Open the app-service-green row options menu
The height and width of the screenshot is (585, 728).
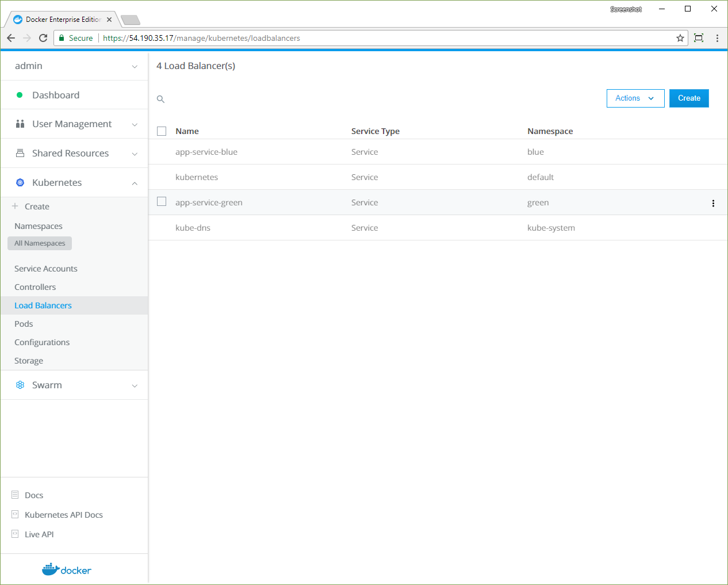pyautogui.click(x=713, y=203)
